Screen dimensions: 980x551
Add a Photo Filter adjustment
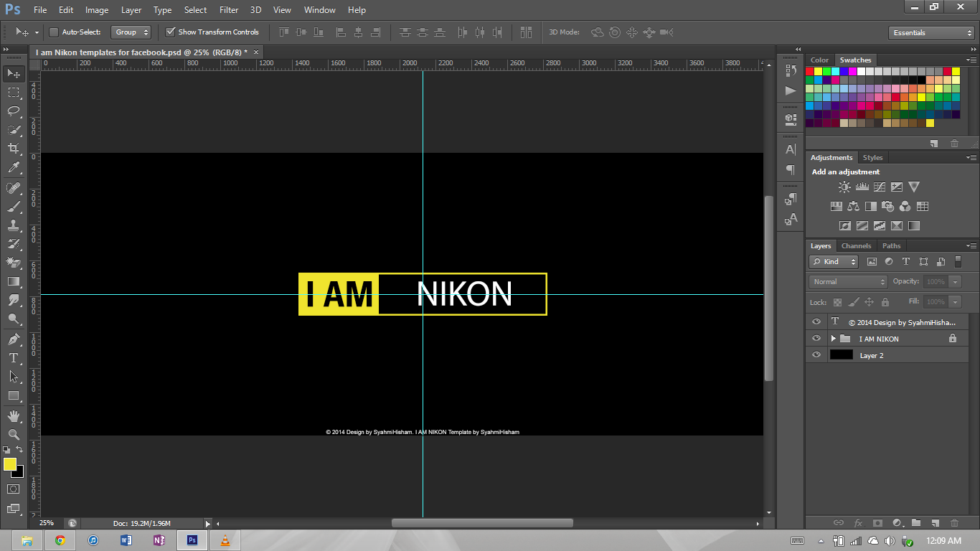(887, 206)
